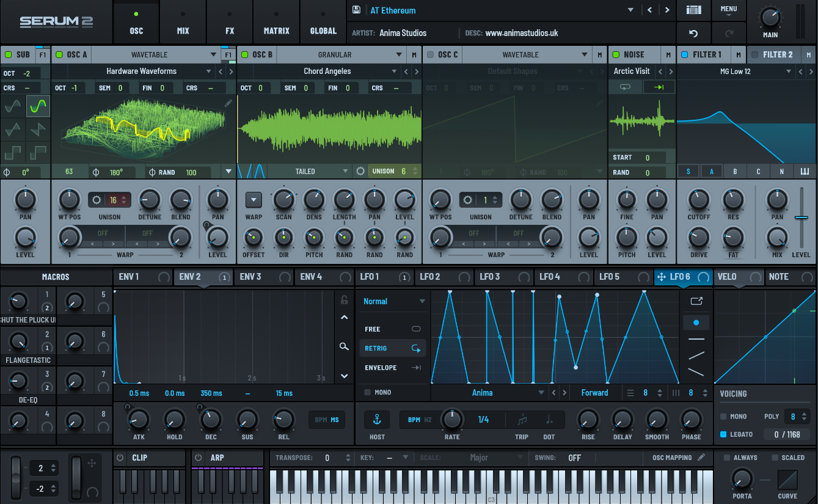Image resolution: width=818 pixels, height=504 pixels.
Task: Toggle the SUB oscillator enable switch
Action: pos(8,54)
